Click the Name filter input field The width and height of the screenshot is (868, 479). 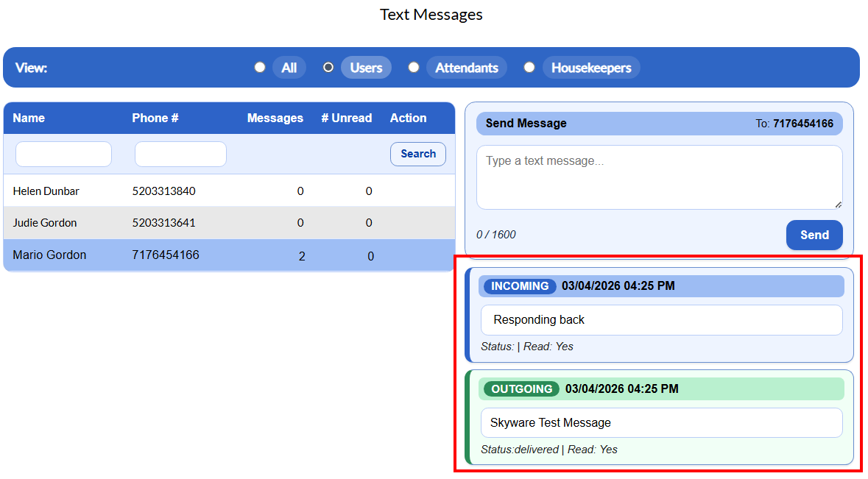click(x=63, y=155)
